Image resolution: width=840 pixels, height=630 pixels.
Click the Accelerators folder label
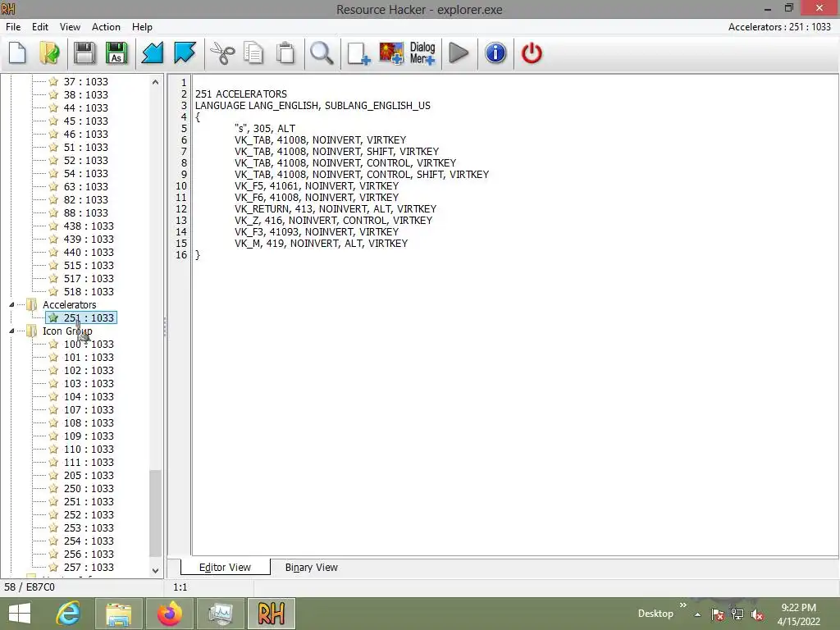pos(70,305)
